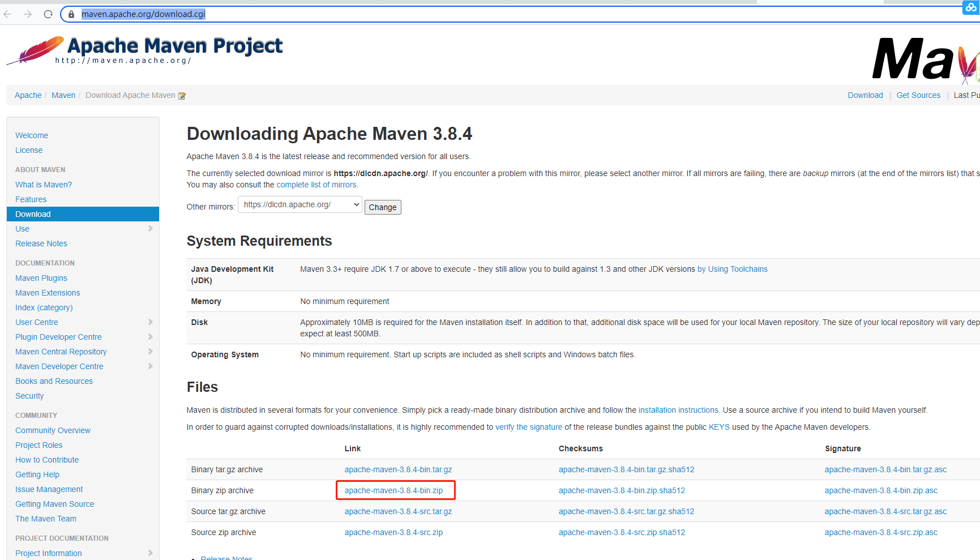Image resolution: width=980 pixels, height=560 pixels.
Task: Open Index (category) in the sidebar
Action: tap(44, 307)
